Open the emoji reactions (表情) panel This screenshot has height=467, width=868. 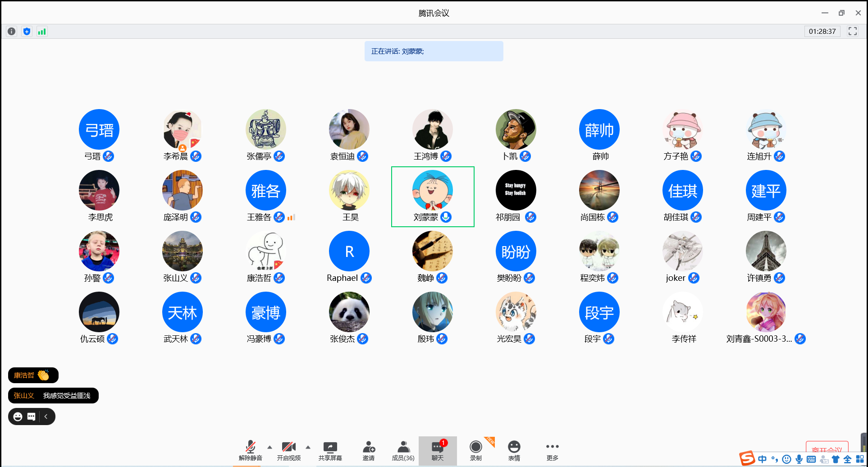coord(514,451)
